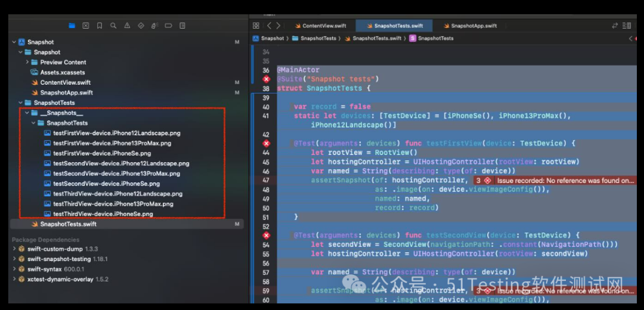Select Assets.xcassets in the navigator
The height and width of the screenshot is (310, 644).
58,72
